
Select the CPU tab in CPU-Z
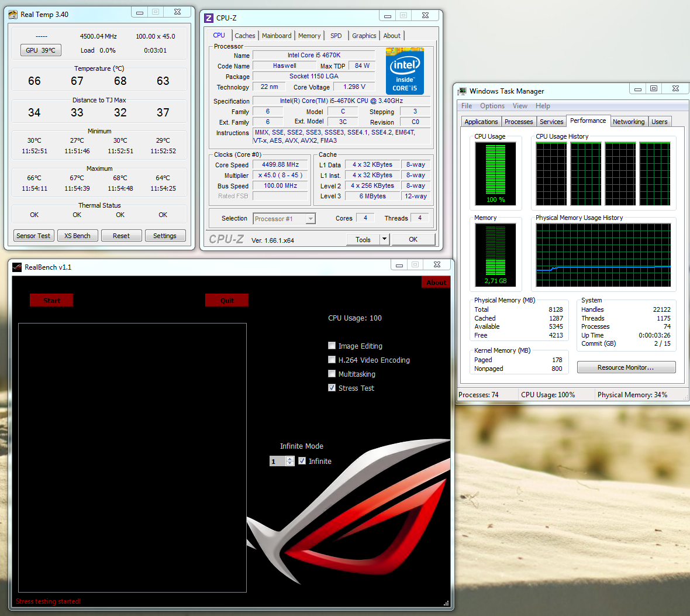tap(219, 35)
